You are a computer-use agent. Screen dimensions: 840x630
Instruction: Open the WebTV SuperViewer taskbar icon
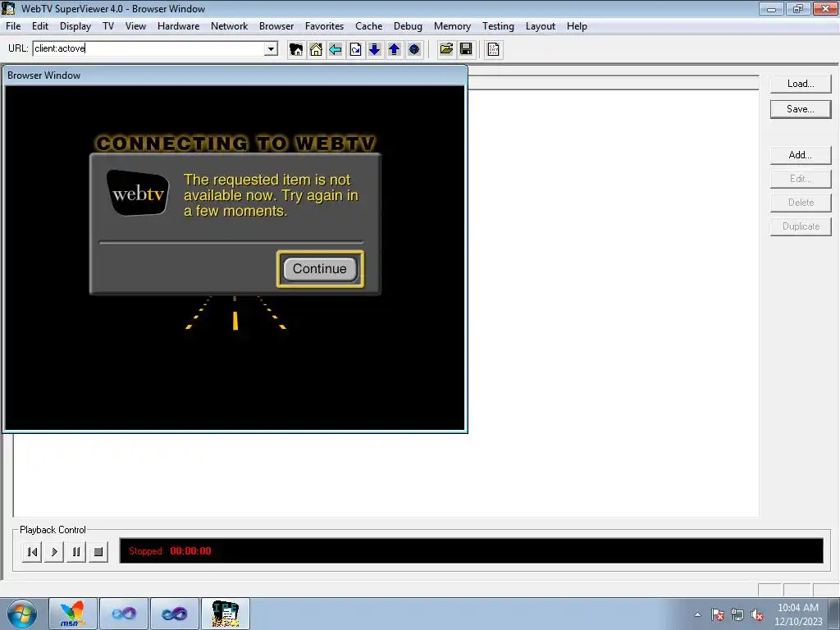coord(226,614)
